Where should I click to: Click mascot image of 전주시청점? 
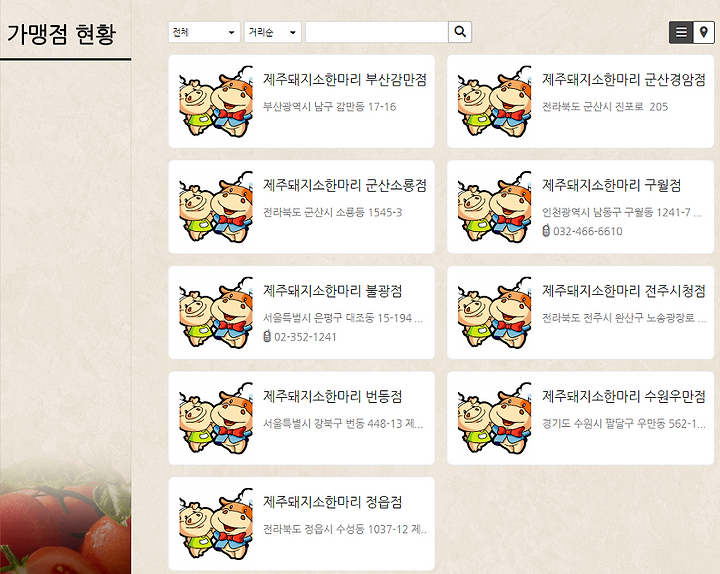[x=495, y=312]
